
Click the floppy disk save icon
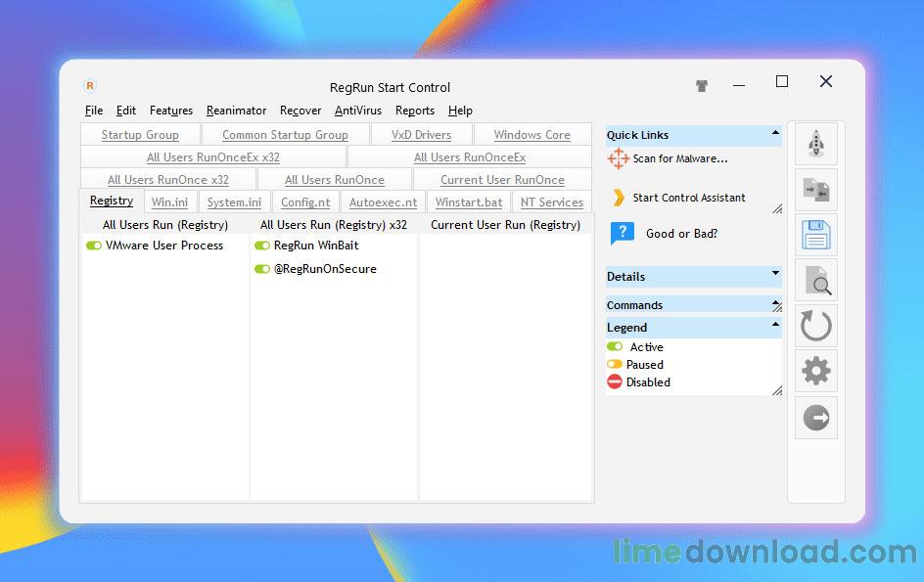pos(815,235)
